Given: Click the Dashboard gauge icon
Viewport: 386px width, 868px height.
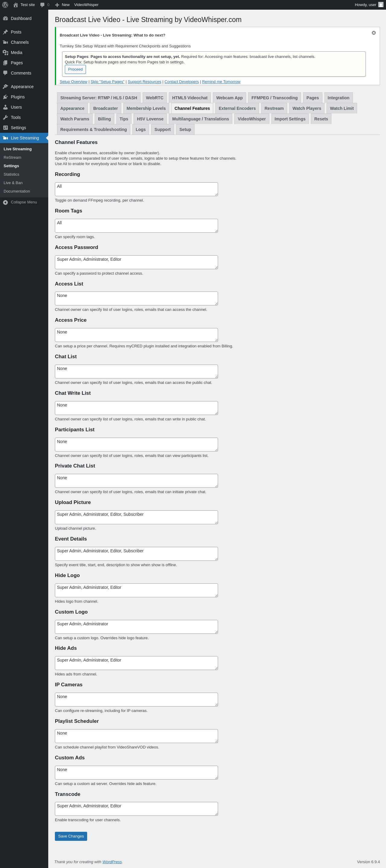Looking at the screenshot, I should (5, 18).
